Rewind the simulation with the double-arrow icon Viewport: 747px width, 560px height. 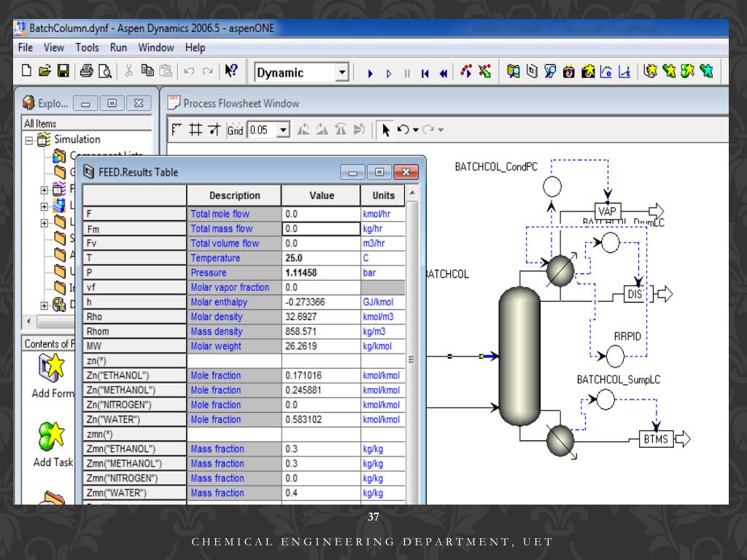click(444, 74)
